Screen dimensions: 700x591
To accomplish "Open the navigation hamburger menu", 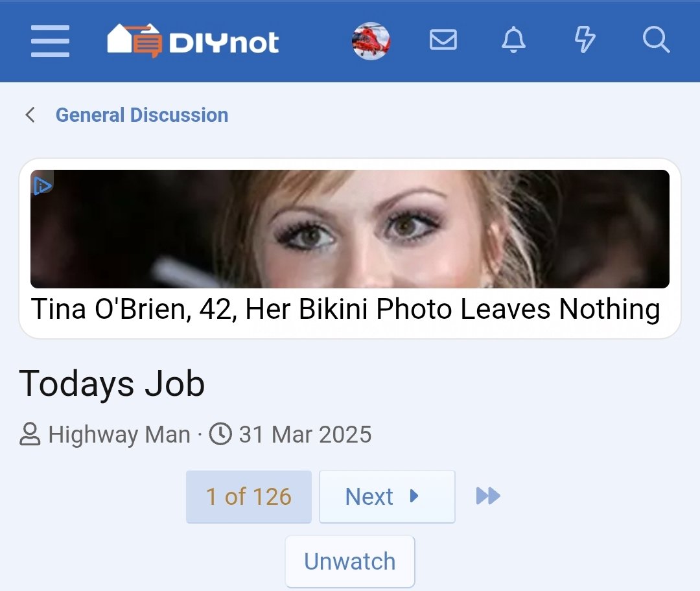I will (x=49, y=41).
